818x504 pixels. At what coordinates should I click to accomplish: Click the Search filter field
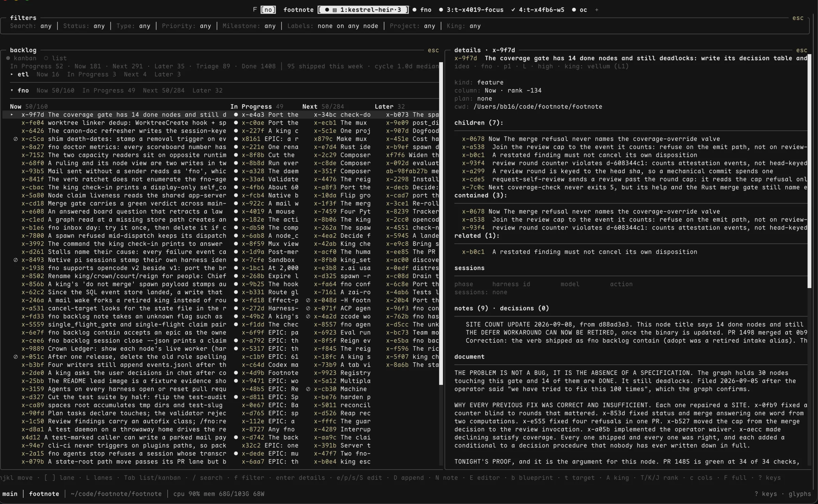click(31, 26)
